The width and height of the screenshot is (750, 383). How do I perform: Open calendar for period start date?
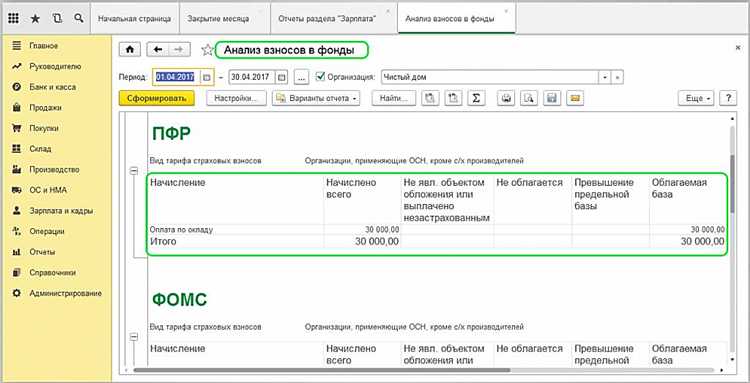click(207, 77)
